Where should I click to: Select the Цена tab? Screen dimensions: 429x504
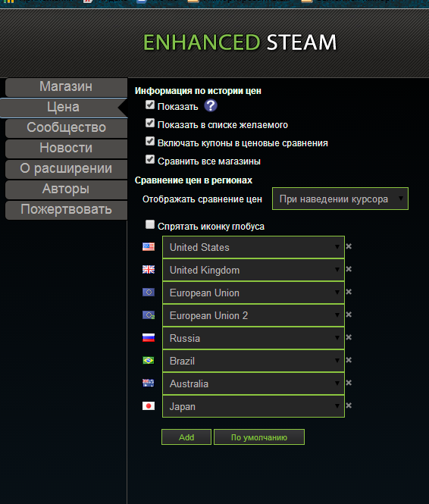pos(64,108)
